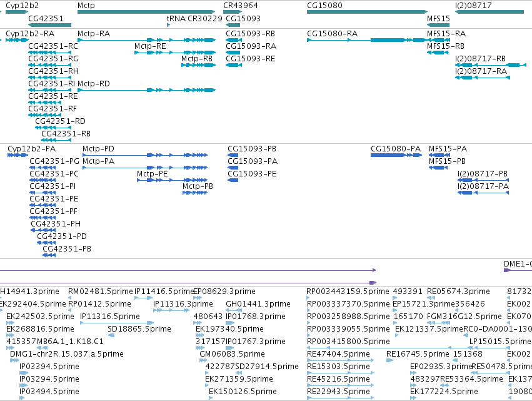Select protein CG15093-PB
532x401 pixels.
click(x=252, y=149)
